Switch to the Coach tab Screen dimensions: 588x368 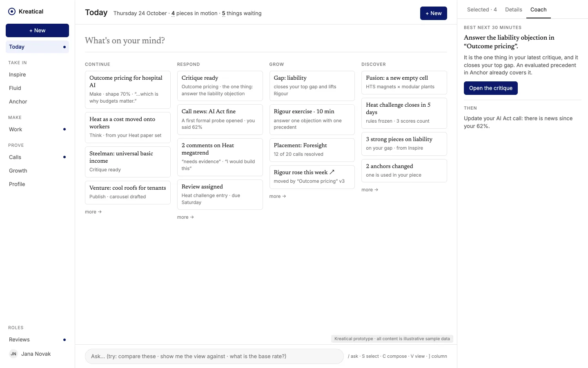(x=538, y=9)
